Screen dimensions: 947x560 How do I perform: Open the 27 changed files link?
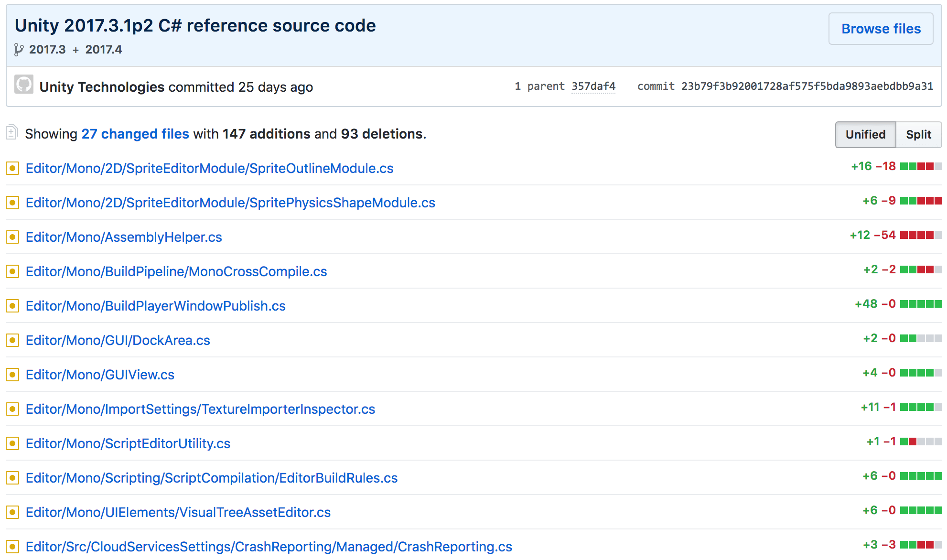(135, 134)
